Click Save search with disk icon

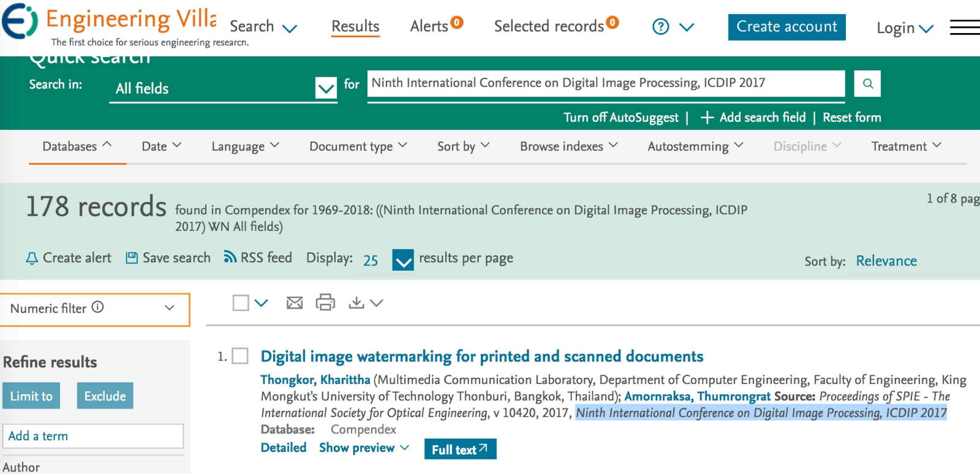pos(168,258)
